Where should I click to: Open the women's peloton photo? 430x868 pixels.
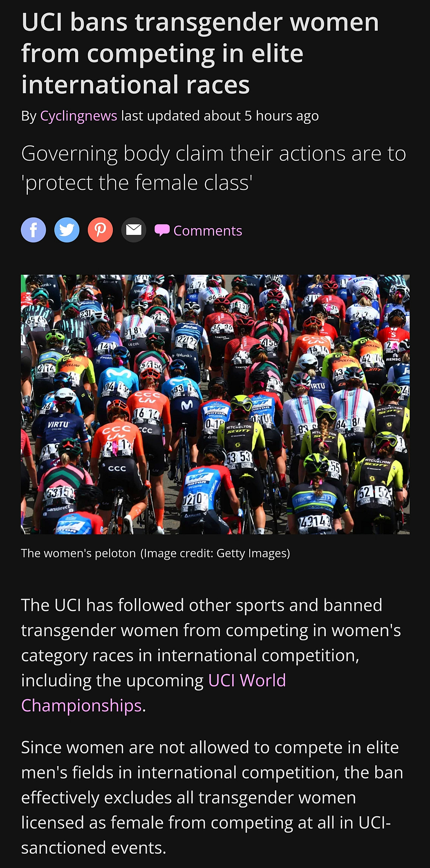[215, 404]
